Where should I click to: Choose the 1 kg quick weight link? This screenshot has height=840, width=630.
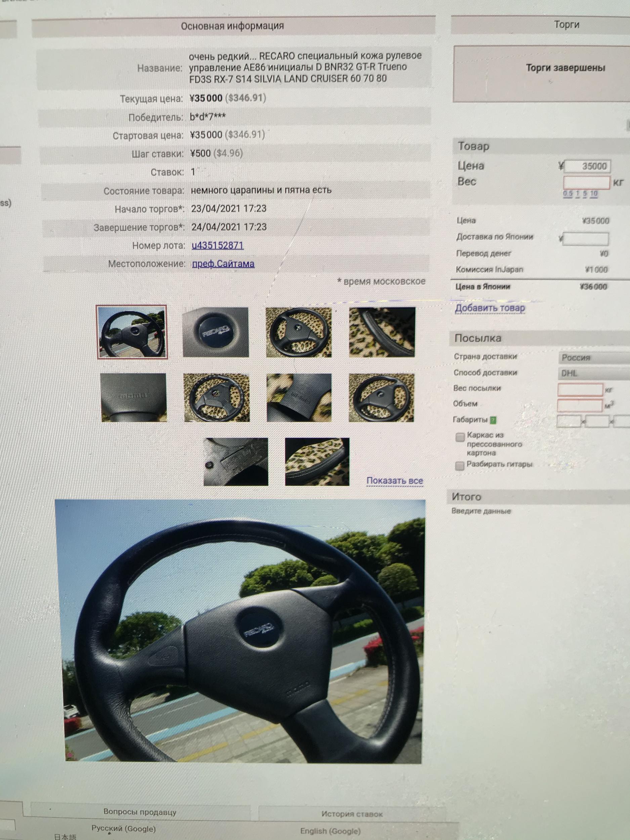point(578,194)
